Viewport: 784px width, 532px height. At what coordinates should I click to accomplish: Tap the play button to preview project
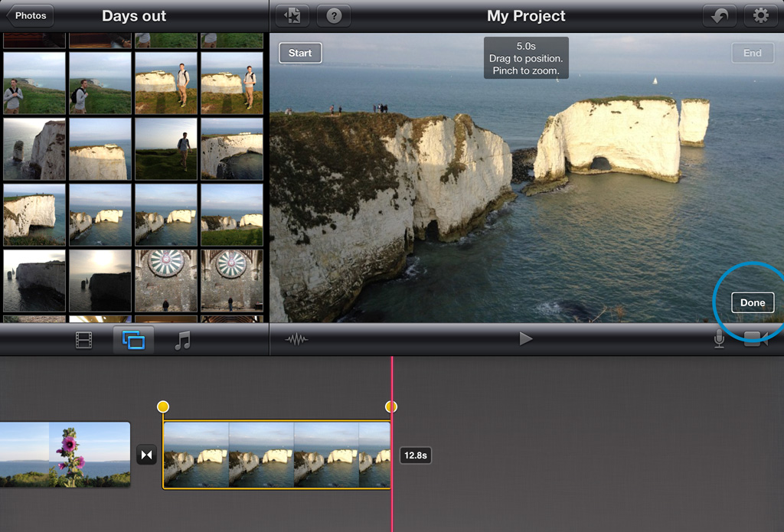pos(526,338)
